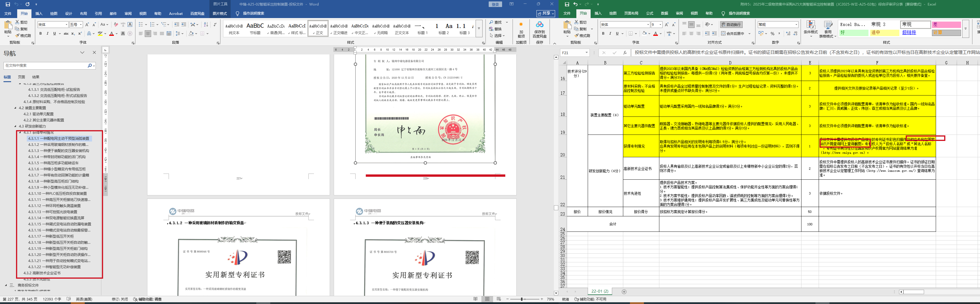980x304 pixels.
Task: Click 替换 in Word's editing group
Action: tap(496, 29)
